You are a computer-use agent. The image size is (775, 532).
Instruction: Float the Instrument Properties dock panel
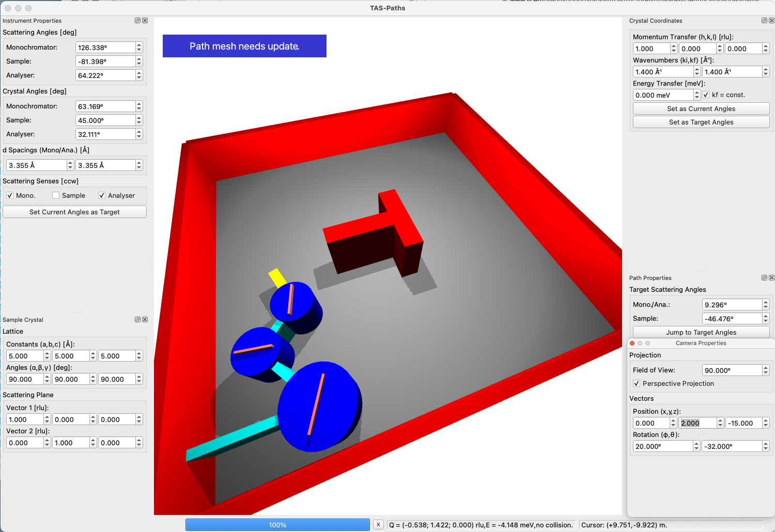pos(137,21)
